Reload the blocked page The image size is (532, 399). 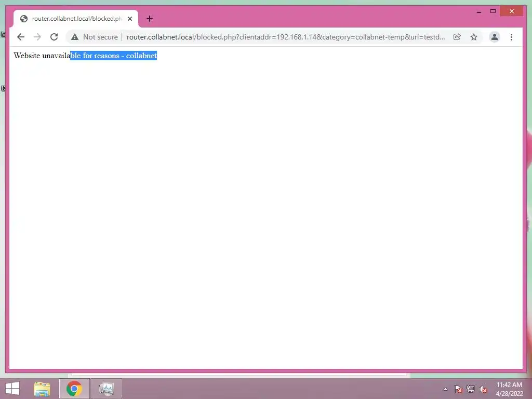click(x=54, y=37)
